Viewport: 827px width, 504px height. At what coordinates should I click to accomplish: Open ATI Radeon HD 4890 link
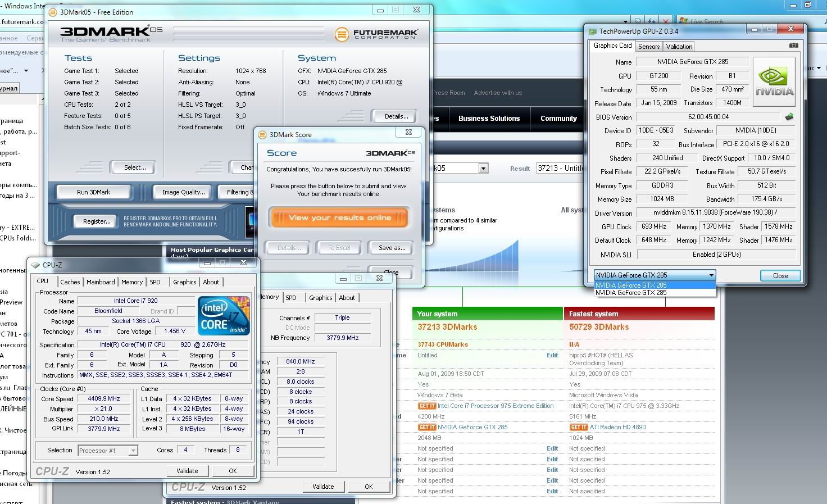pyautogui.click(x=617, y=427)
